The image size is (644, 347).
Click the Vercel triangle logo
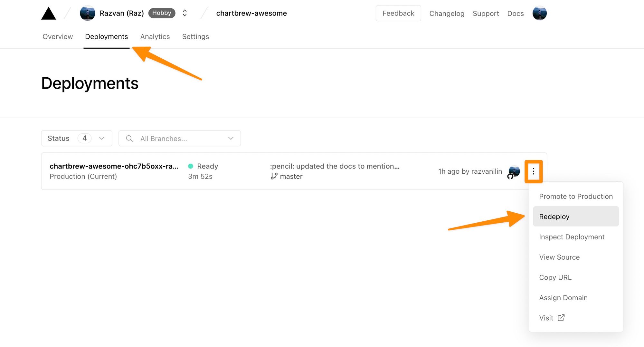pos(49,14)
